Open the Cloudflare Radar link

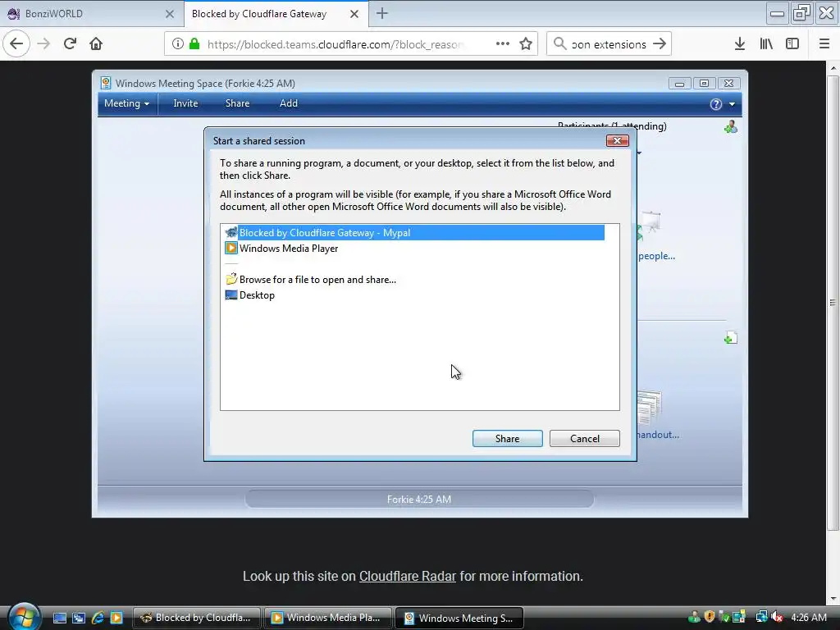coord(407,577)
